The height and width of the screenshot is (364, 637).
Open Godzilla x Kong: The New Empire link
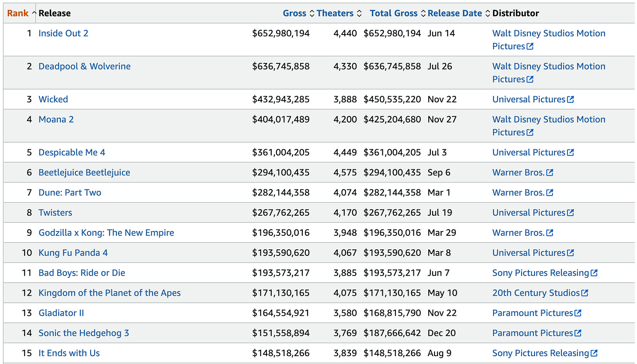coord(106,233)
